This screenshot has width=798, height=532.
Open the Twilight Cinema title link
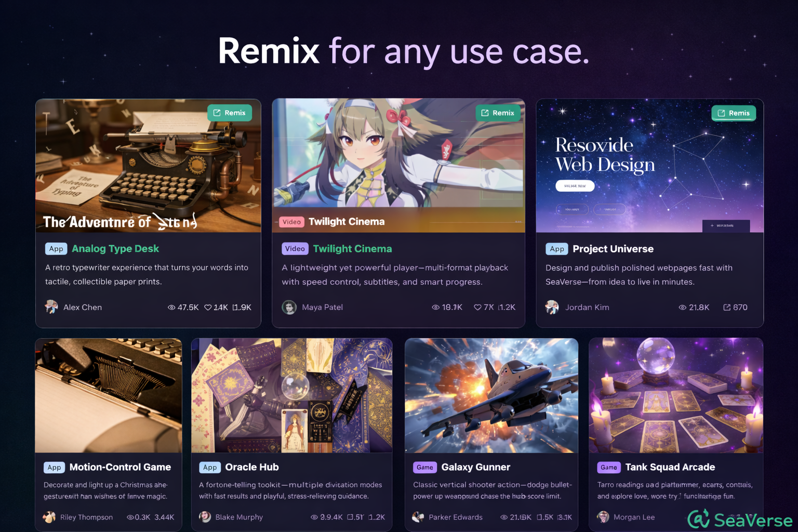pos(352,249)
